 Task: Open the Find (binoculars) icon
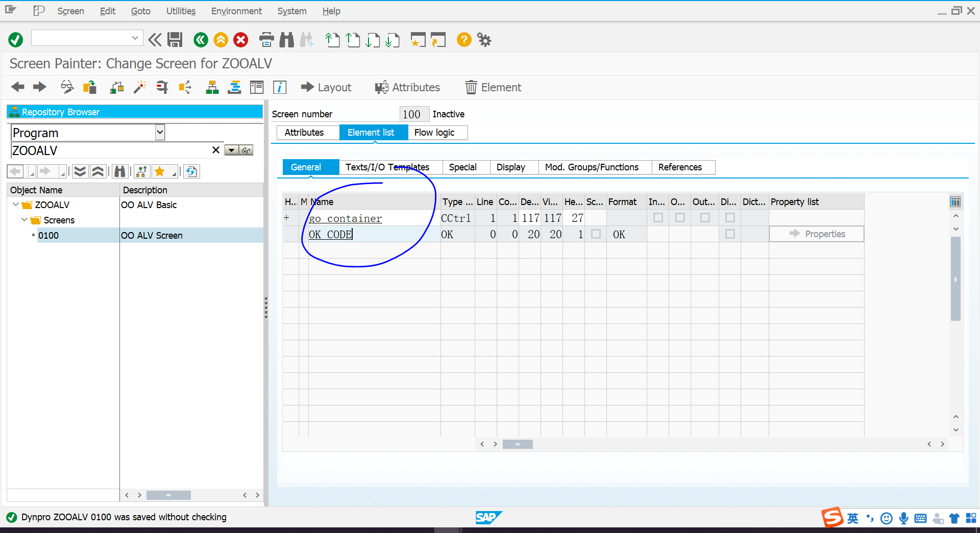(x=286, y=39)
